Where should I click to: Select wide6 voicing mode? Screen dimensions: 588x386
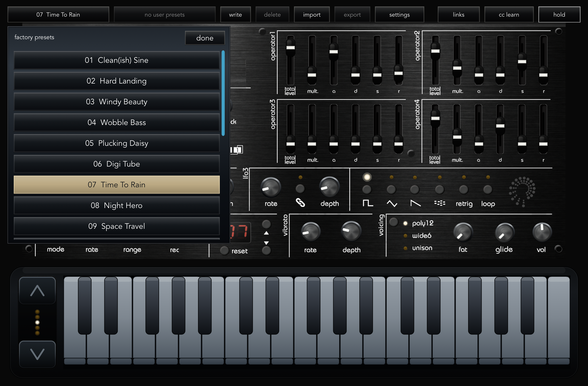pyautogui.click(x=422, y=236)
